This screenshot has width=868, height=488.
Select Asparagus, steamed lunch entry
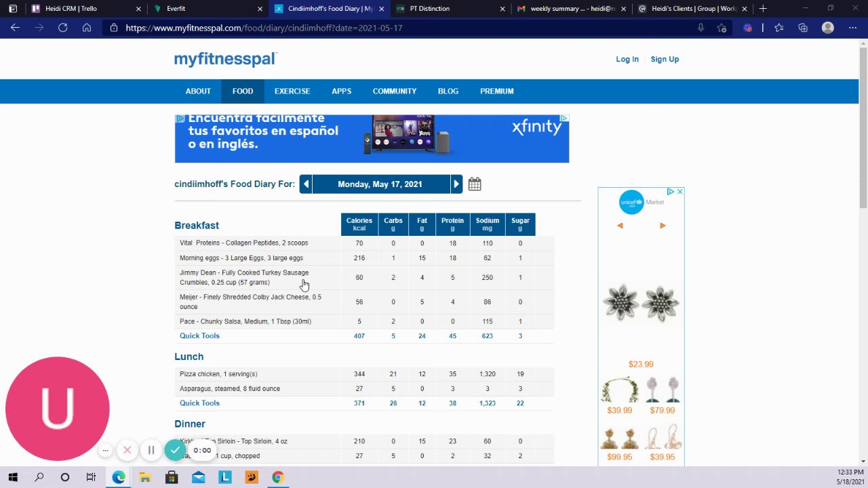point(230,389)
